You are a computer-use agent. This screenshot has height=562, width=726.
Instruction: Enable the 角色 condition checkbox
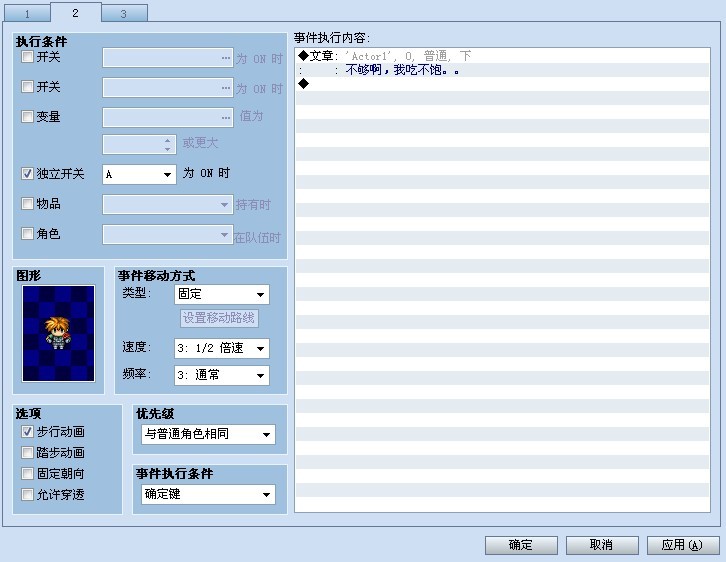point(27,233)
